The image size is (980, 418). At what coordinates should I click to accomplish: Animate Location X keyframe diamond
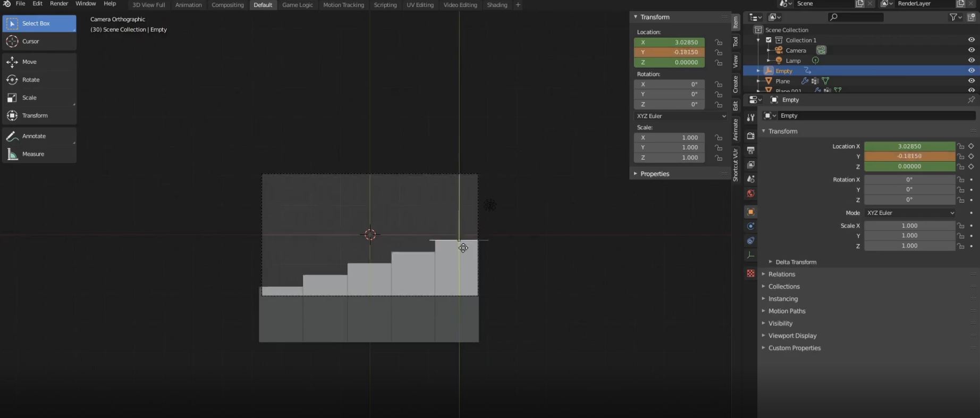[x=971, y=146]
